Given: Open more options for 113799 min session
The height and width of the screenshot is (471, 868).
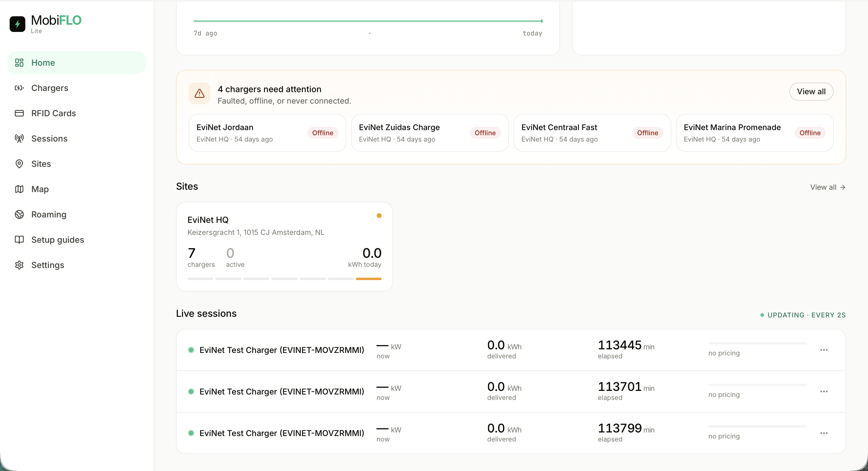Looking at the screenshot, I should [824, 433].
